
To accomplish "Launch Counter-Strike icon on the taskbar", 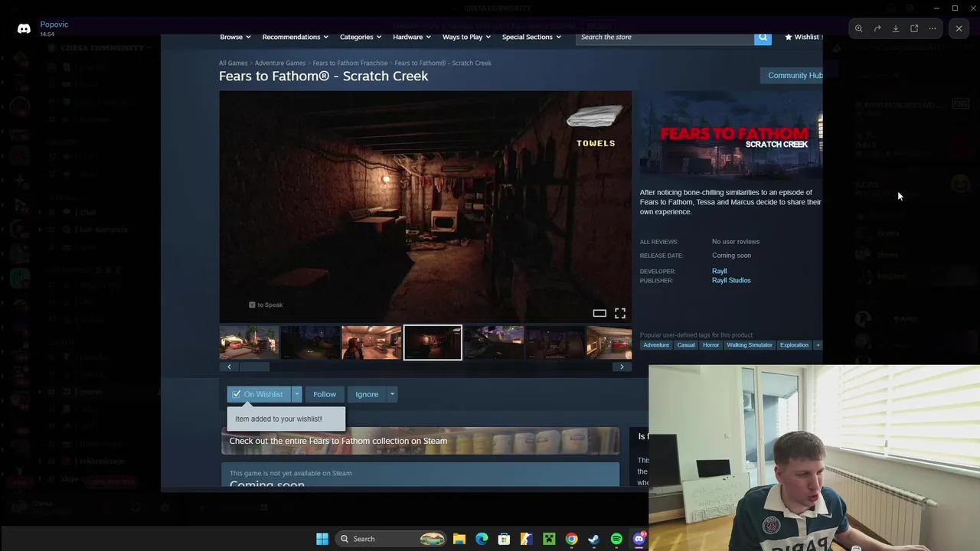I will (x=526, y=539).
